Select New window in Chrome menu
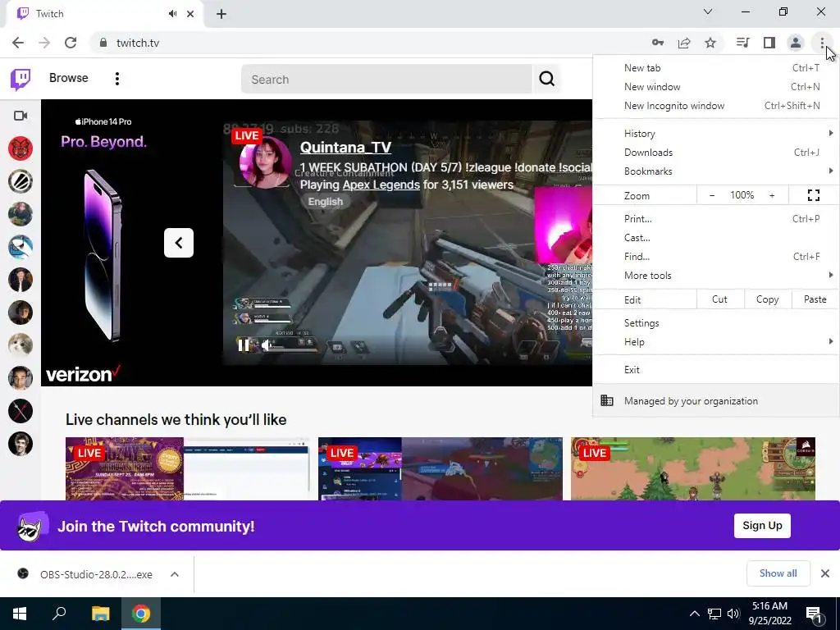Image resolution: width=840 pixels, height=630 pixels. point(715,87)
